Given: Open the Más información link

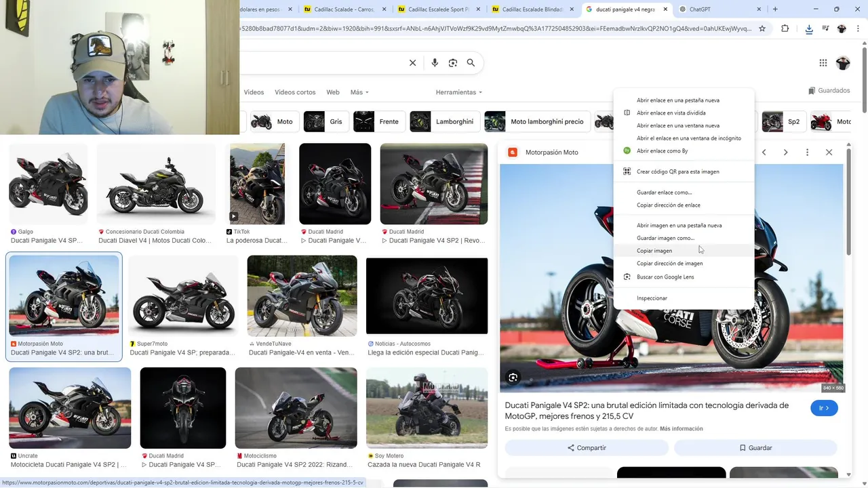Looking at the screenshot, I should pos(681,429).
